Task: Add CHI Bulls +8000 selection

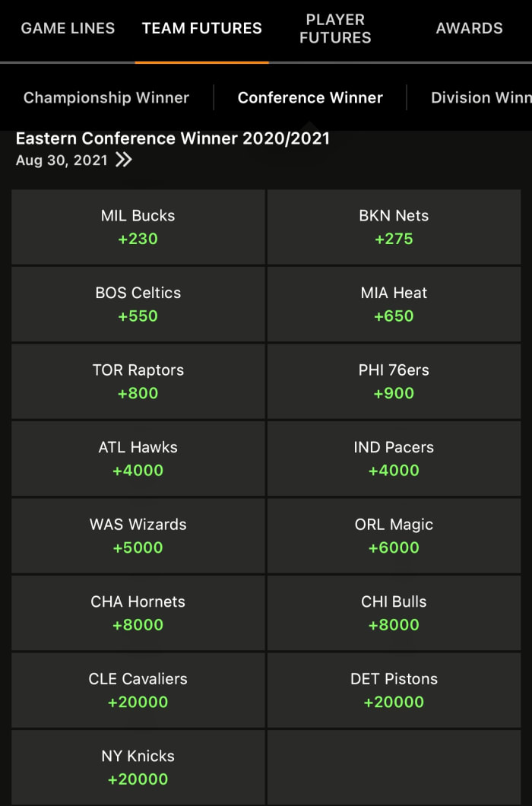Action: tap(394, 613)
